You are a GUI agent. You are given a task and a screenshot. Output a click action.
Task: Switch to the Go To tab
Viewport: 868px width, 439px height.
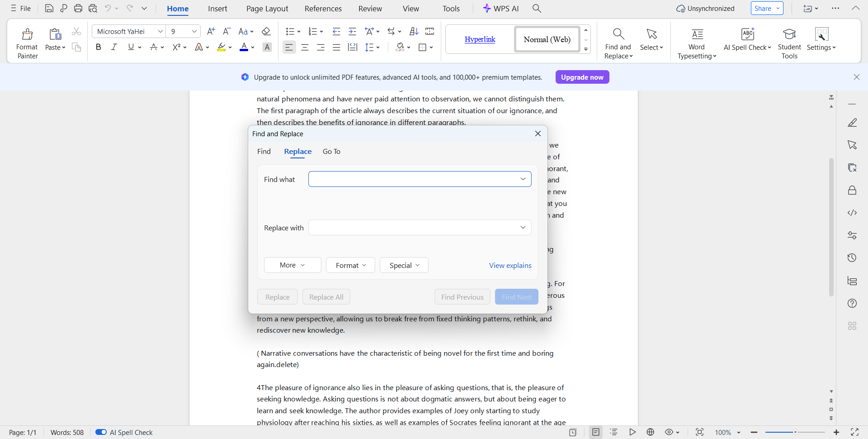pyautogui.click(x=331, y=152)
